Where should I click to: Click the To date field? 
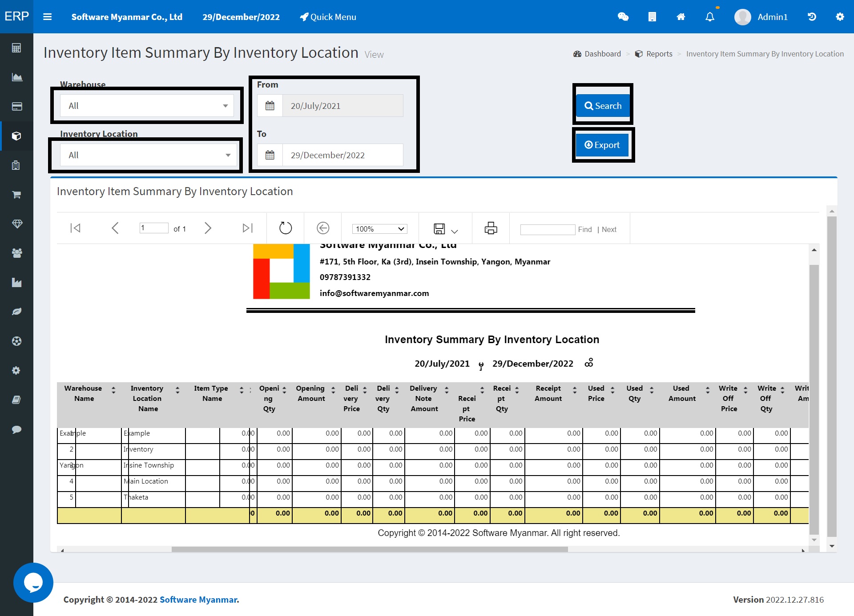pyautogui.click(x=343, y=155)
